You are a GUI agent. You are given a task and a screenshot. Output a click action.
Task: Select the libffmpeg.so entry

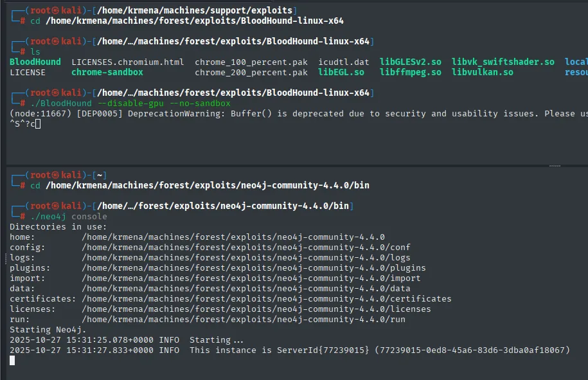(x=410, y=72)
